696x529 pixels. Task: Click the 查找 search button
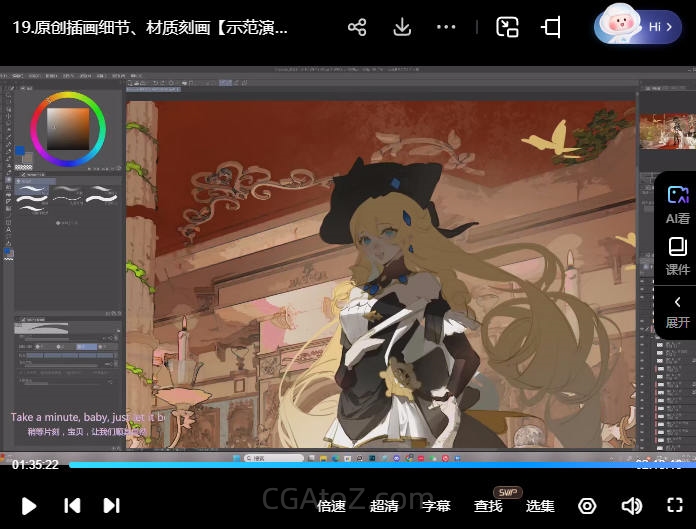coord(488,506)
